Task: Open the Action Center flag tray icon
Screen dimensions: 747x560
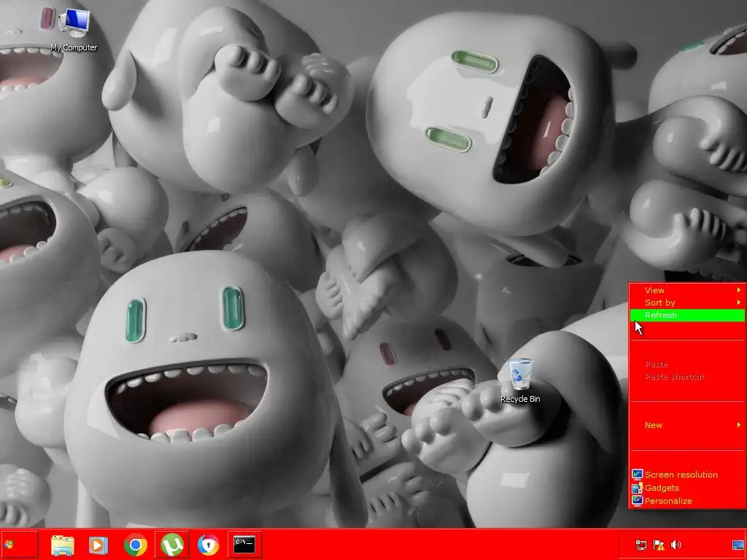Action: pos(659,545)
